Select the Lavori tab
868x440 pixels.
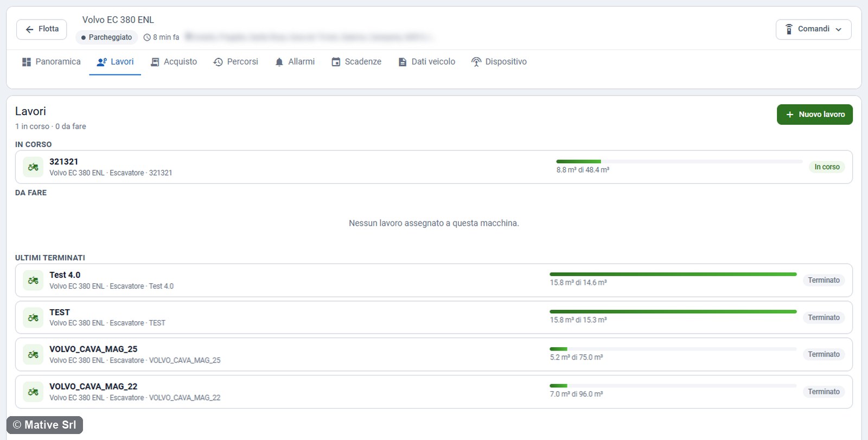(115, 62)
